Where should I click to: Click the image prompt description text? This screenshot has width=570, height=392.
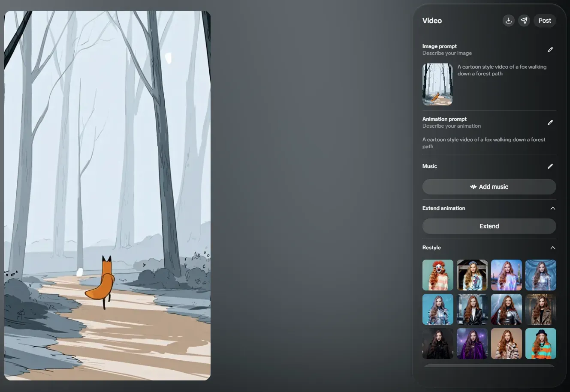(502, 70)
